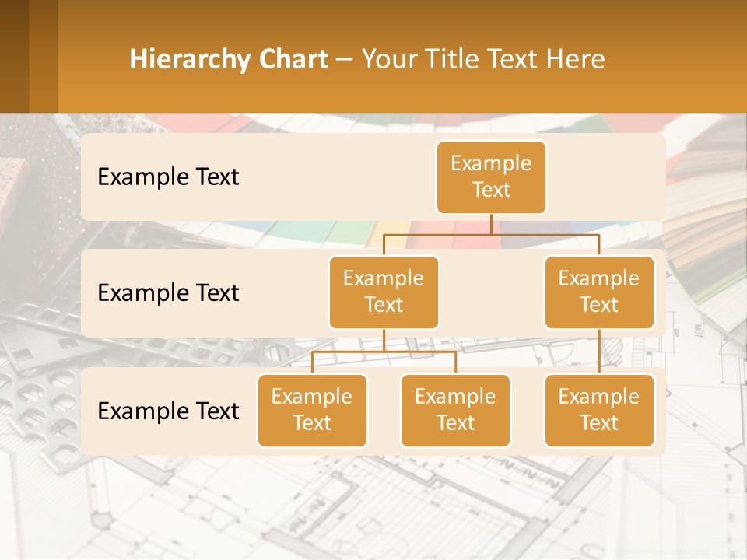Click the bottom-right 'Example Text' node
This screenshot has height=560, width=747.
pos(599,411)
